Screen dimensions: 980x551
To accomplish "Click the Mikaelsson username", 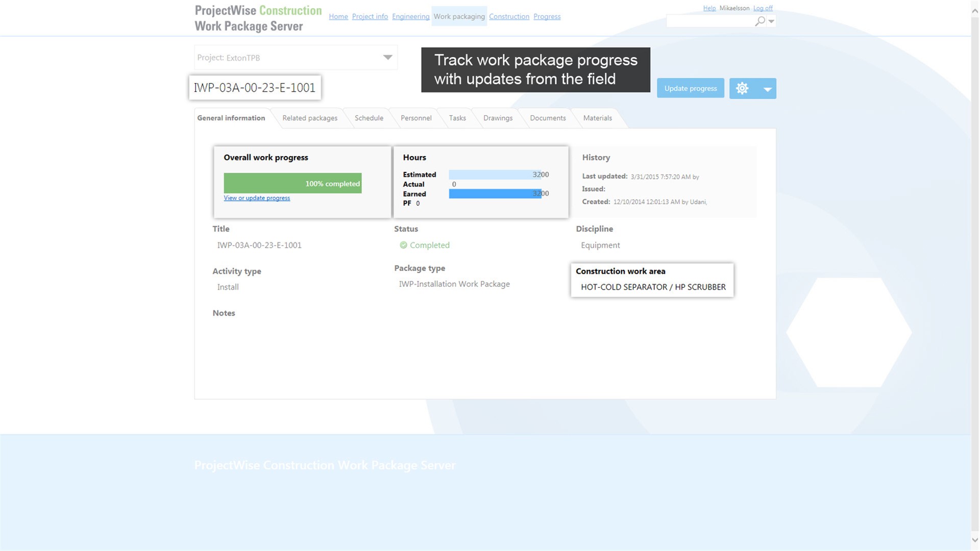I will pyautogui.click(x=734, y=8).
